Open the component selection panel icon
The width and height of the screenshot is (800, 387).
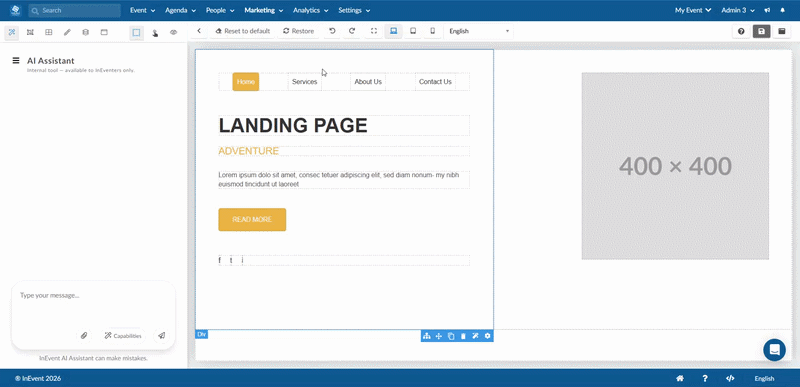pos(30,32)
